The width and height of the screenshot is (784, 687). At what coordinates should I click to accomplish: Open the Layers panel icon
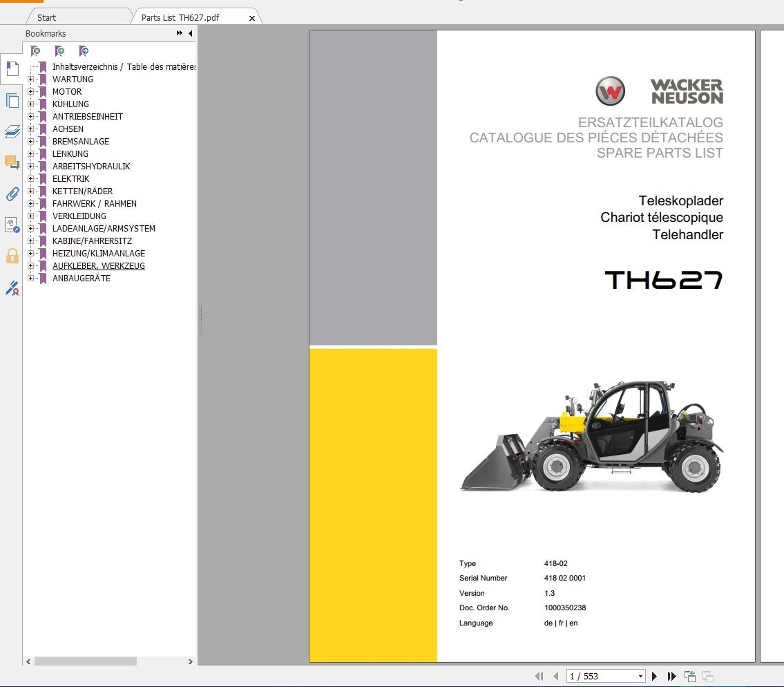(12, 131)
